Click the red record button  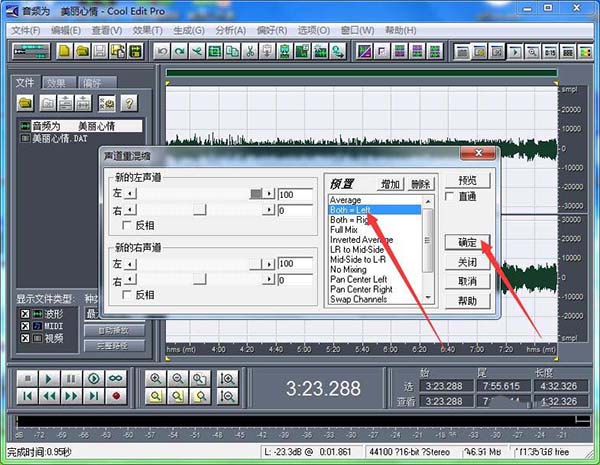point(116,396)
